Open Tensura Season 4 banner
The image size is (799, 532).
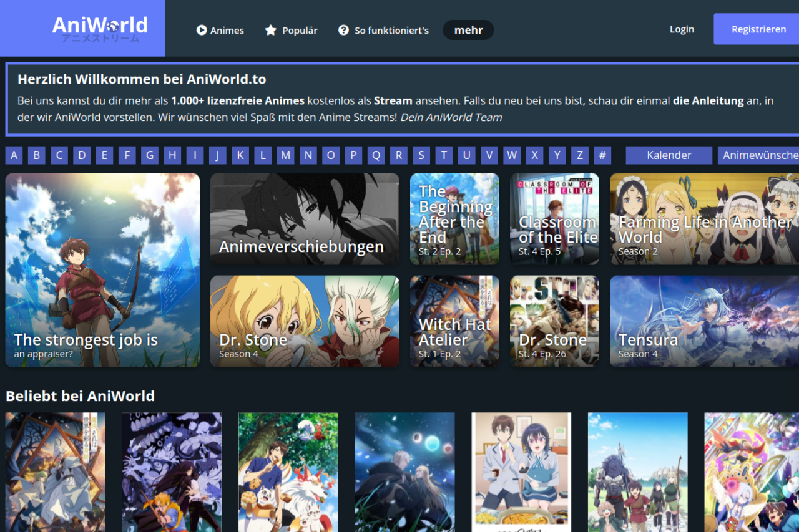704,321
